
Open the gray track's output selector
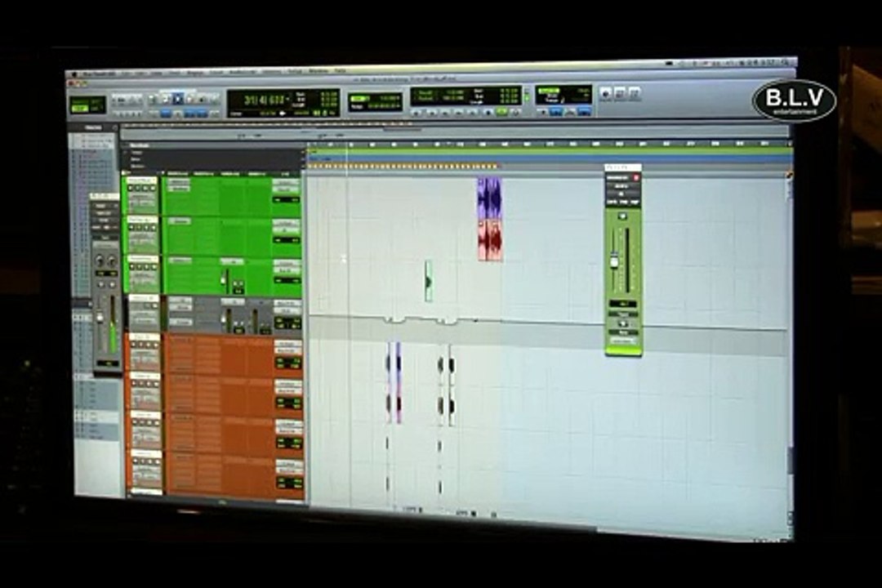(287, 311)
